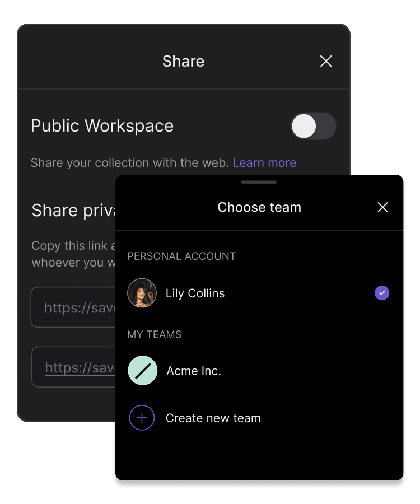Click the purple checkmark beside Lily Collins

pyautogui.click(x=382, y=293)
